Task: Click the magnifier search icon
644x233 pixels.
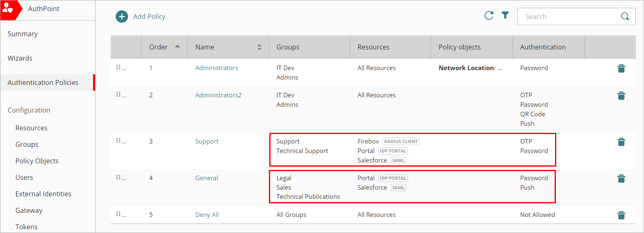Action: 625,16
